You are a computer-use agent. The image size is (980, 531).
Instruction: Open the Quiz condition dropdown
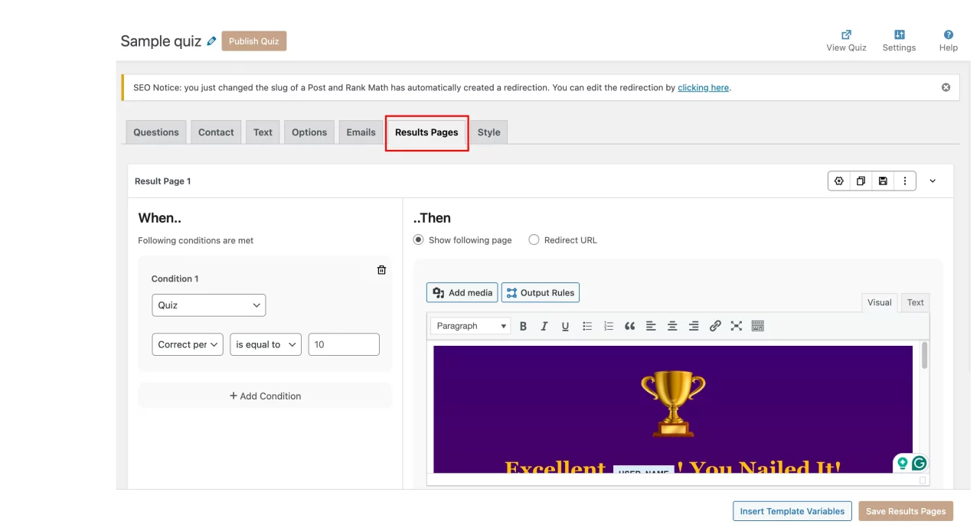[x=208, y=305]
